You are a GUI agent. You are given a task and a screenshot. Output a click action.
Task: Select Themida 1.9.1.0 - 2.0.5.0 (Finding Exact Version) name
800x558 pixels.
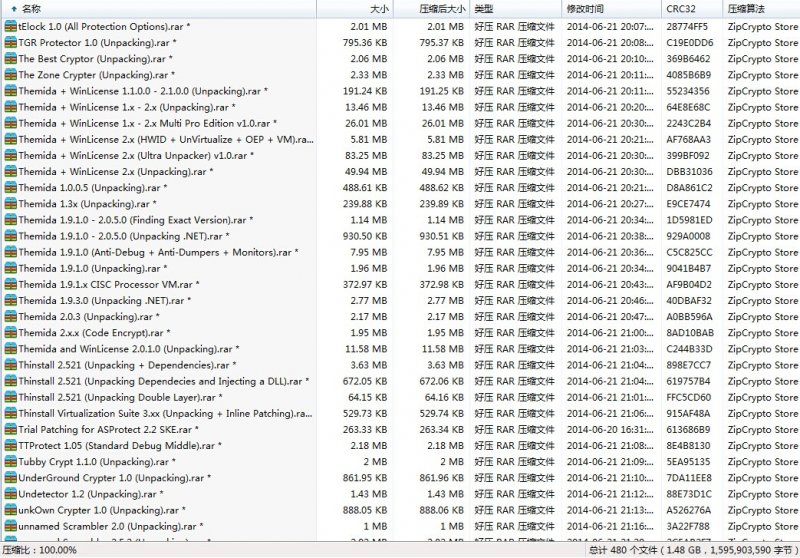[x=136, y=220]
